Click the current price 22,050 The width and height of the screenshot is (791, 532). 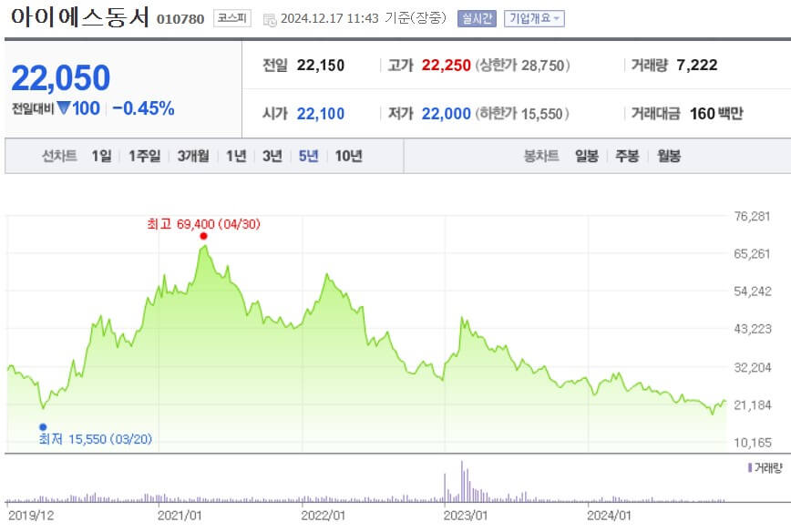click(x=60, y=78)
